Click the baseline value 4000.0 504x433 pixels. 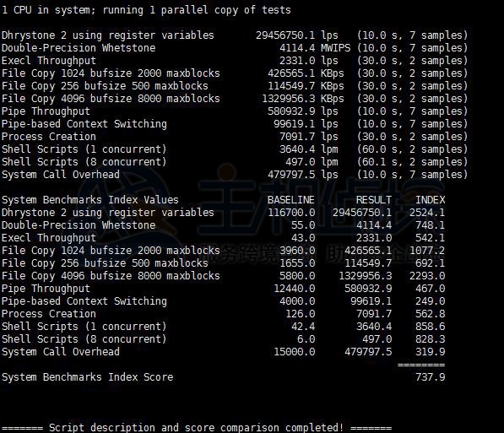[x=297, y=301]
